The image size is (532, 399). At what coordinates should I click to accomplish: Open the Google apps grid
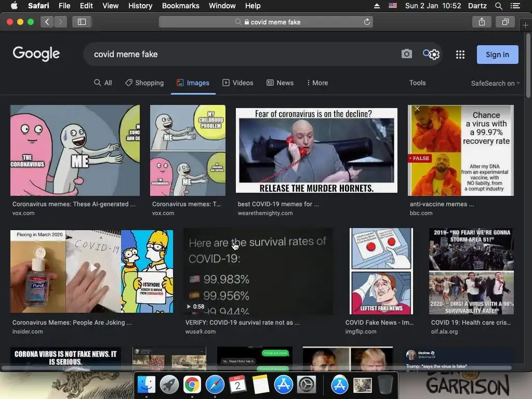pos(460,55)
